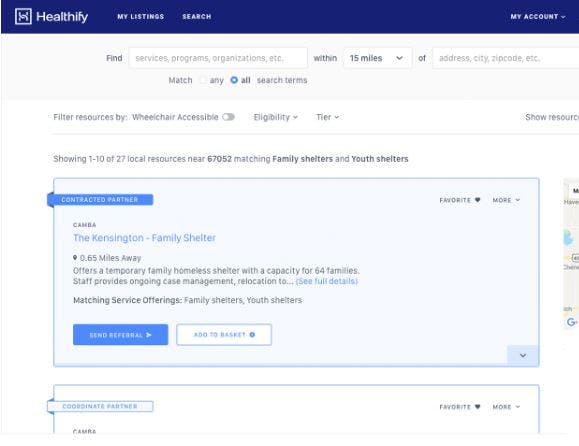Click the Google logo on the map
The image size is (579, 446).
(572, 322)
